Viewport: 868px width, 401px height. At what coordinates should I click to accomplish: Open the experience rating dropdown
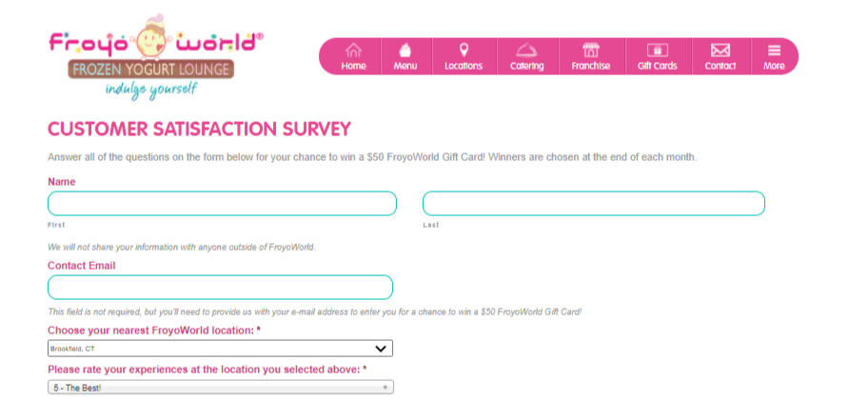click(220, 387)
